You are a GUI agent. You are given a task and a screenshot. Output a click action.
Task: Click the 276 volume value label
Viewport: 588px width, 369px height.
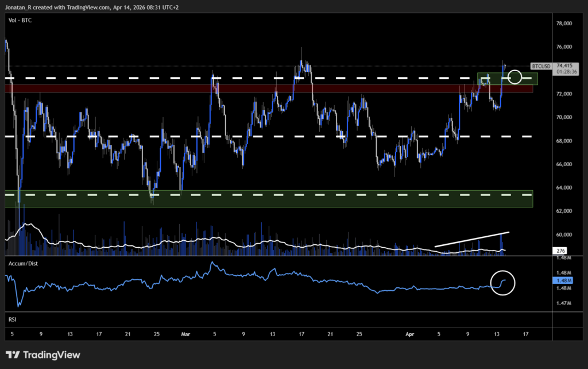point(560,251)
